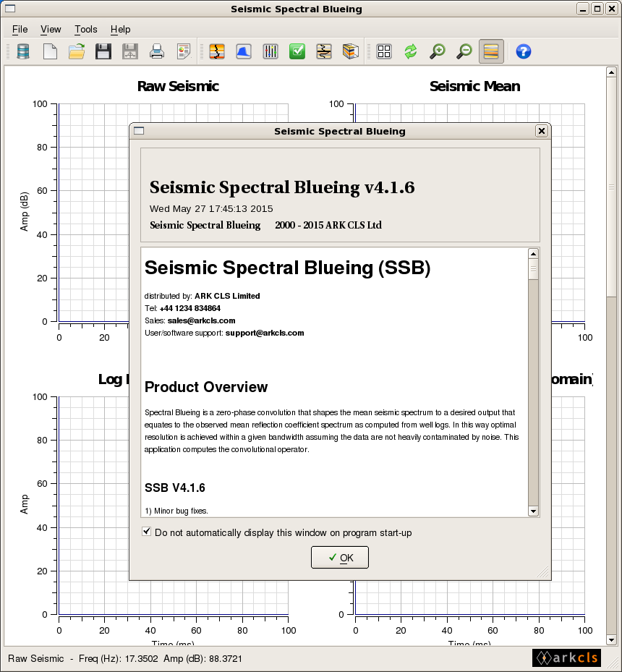This screenshot has width=622, height=672.
Task: Zoom in with magnifier plus icon
Action: click(x=438, y=51)
